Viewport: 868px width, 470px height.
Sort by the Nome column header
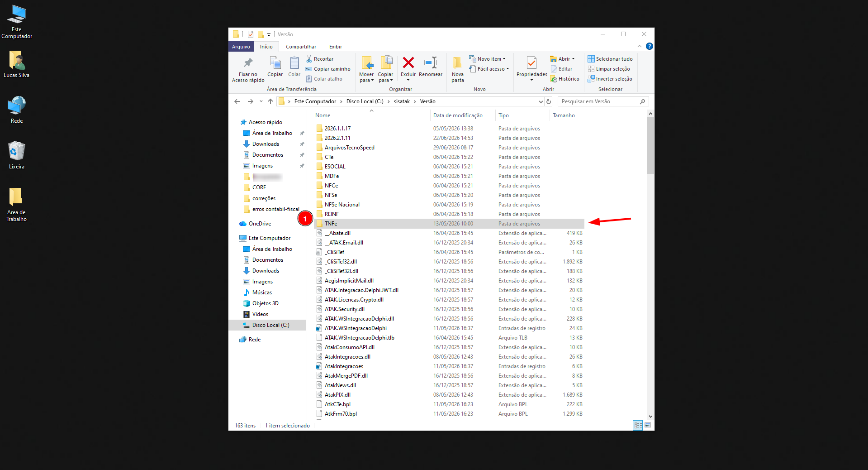point(371,115)
